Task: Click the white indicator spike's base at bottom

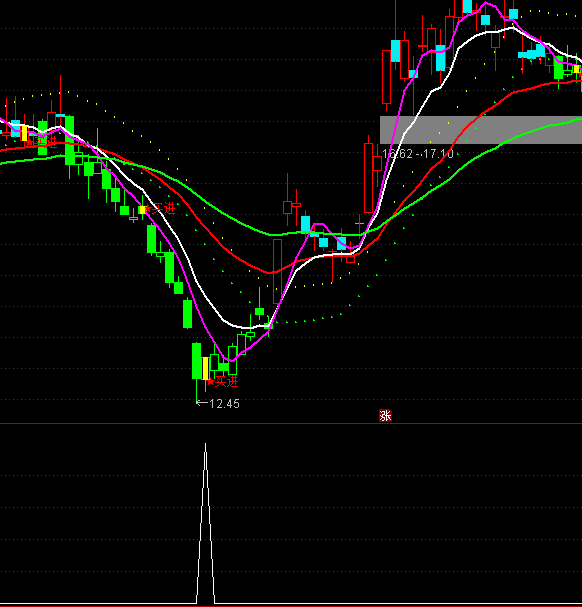Action: [x=206, y=602]
